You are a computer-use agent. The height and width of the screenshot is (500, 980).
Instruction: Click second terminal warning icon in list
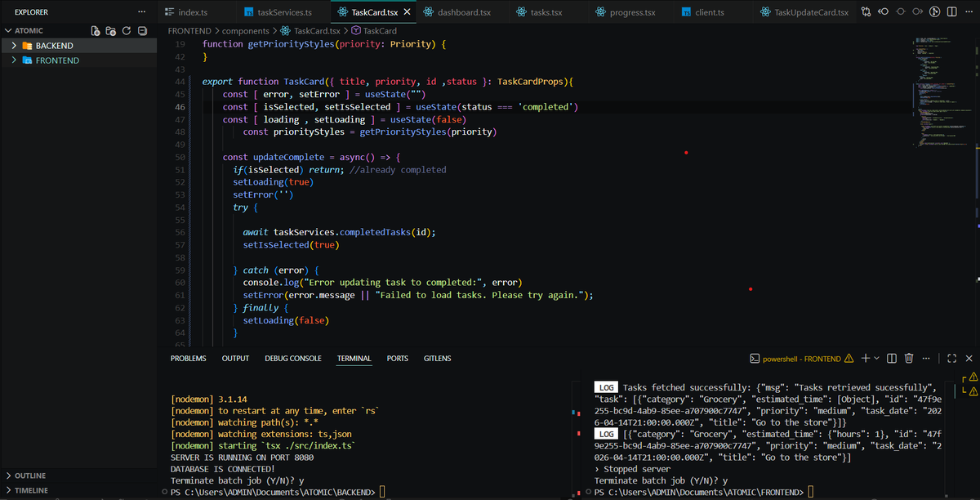click(973, 391)
